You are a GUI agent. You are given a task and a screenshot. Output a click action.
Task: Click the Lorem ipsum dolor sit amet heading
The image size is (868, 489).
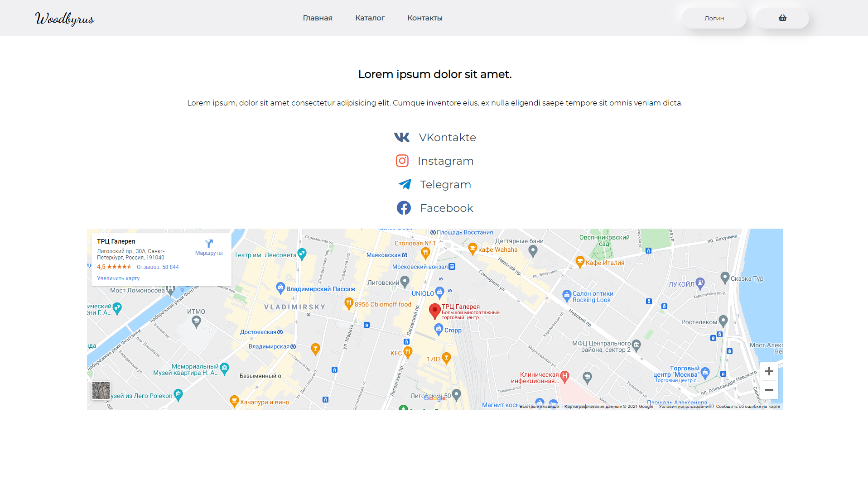(x=434, y=74)
